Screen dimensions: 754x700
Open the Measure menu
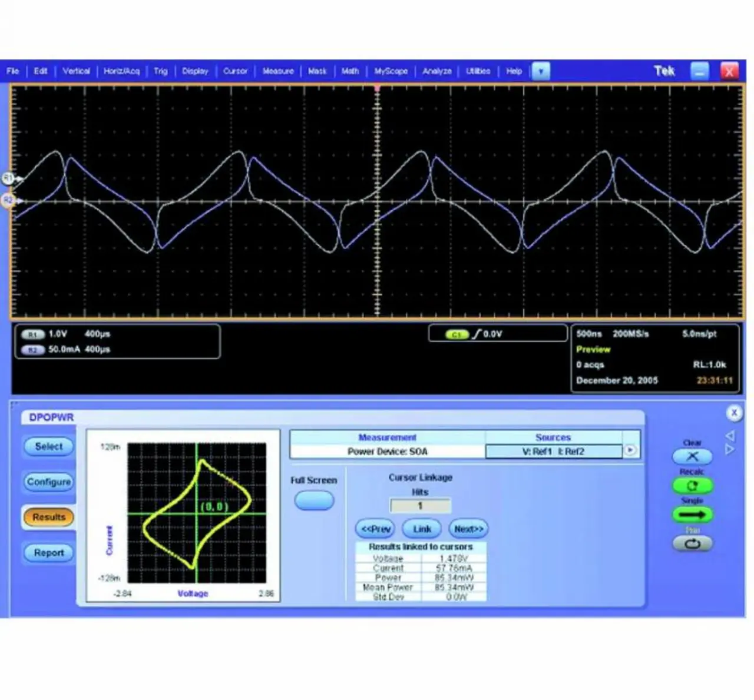(x=278, y=71)
